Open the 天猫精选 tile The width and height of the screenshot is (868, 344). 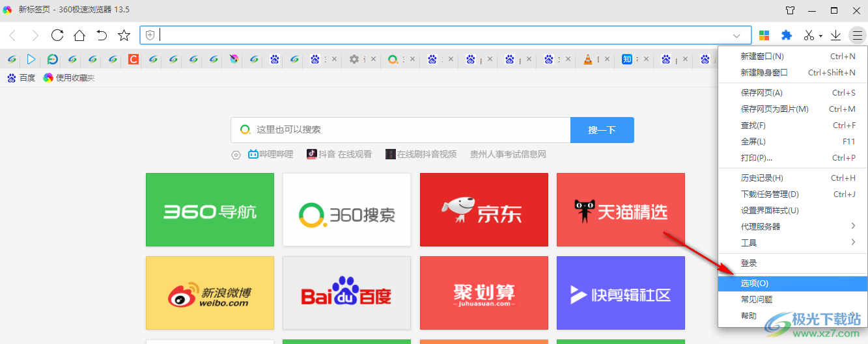click(x=621, y=210)
